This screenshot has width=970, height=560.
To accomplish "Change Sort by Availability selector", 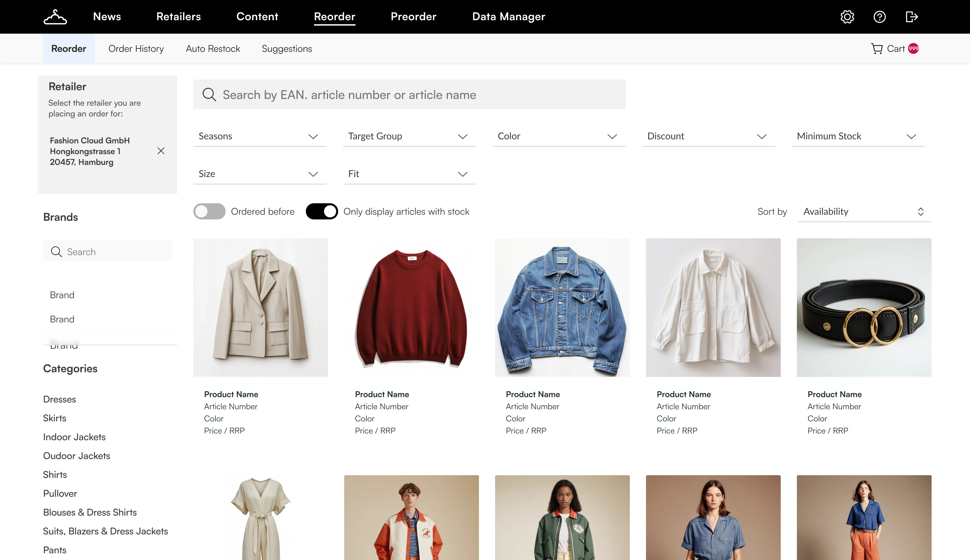I will (865, 212).
